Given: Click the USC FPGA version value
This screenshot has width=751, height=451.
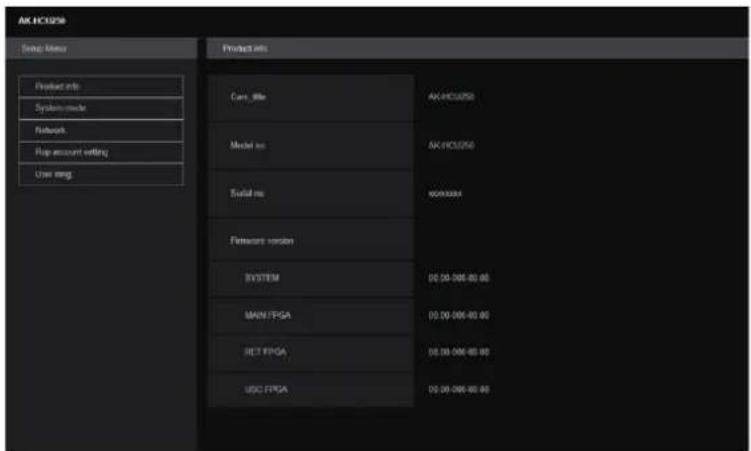Looking at the screenshot, I should click(459, 390).
